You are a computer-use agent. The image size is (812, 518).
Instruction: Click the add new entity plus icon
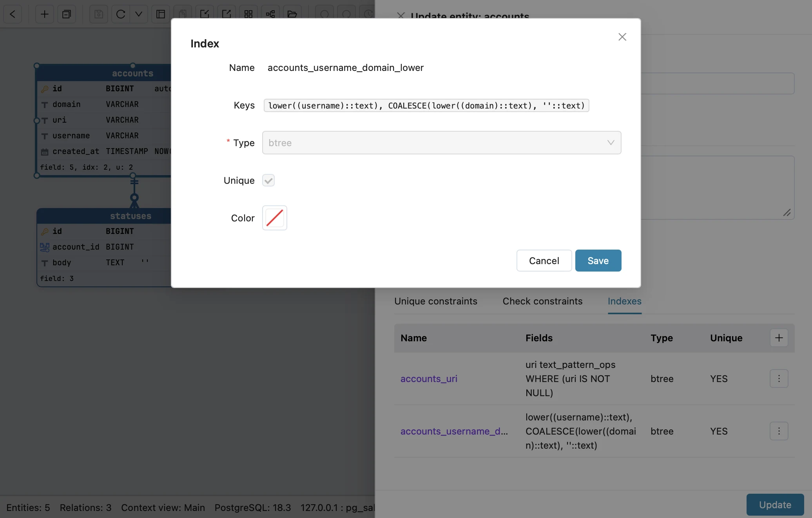click(45, 14)
